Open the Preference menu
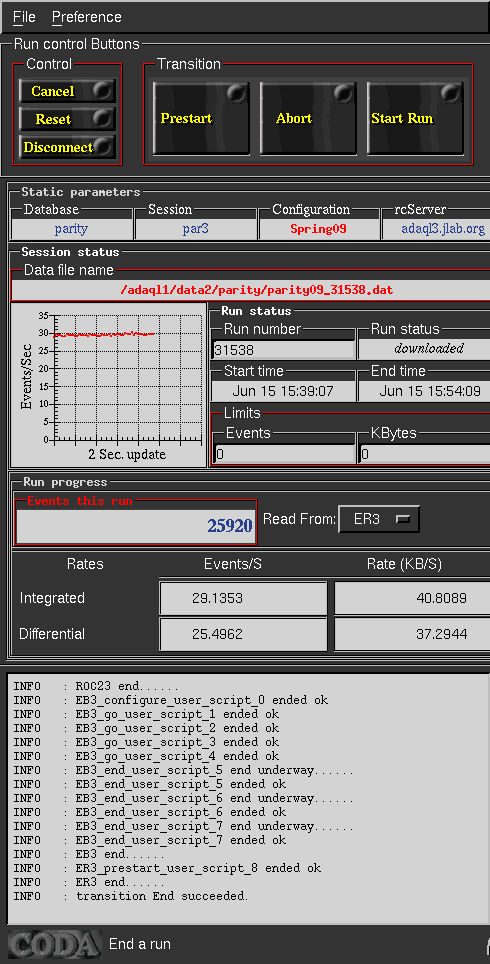 point(87,17)
